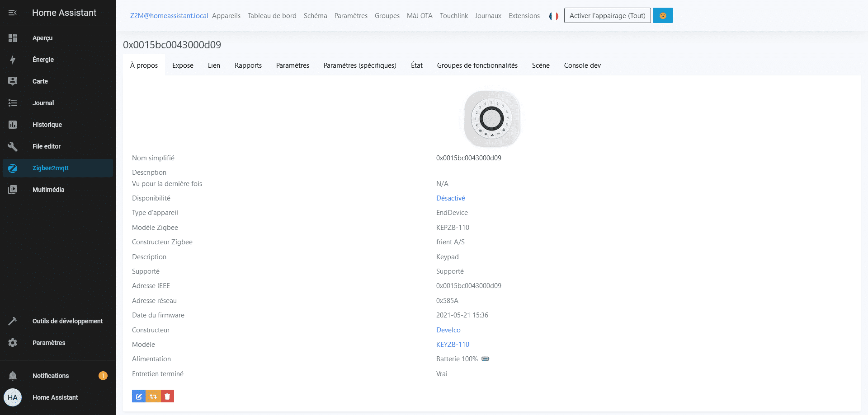This screenshot has width=868, height=415.
Task: Change language via French flag icon
Action: (x=554, y=16)
